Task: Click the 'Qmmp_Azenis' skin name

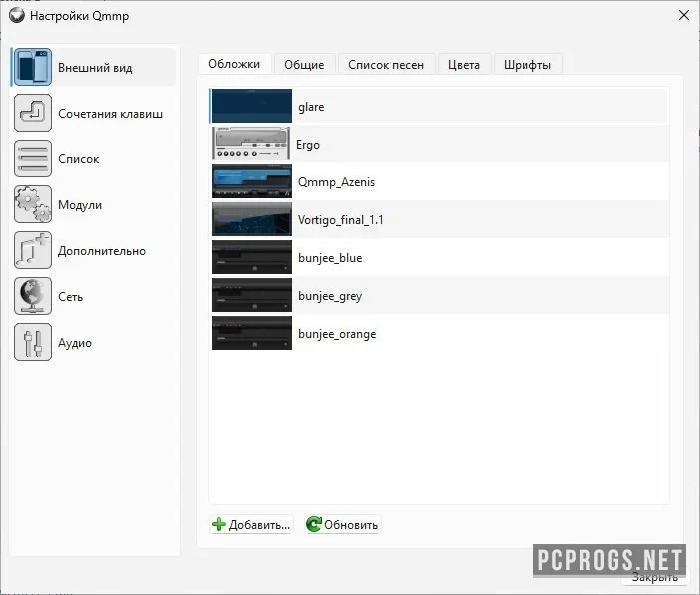Action: pos(337,182)
